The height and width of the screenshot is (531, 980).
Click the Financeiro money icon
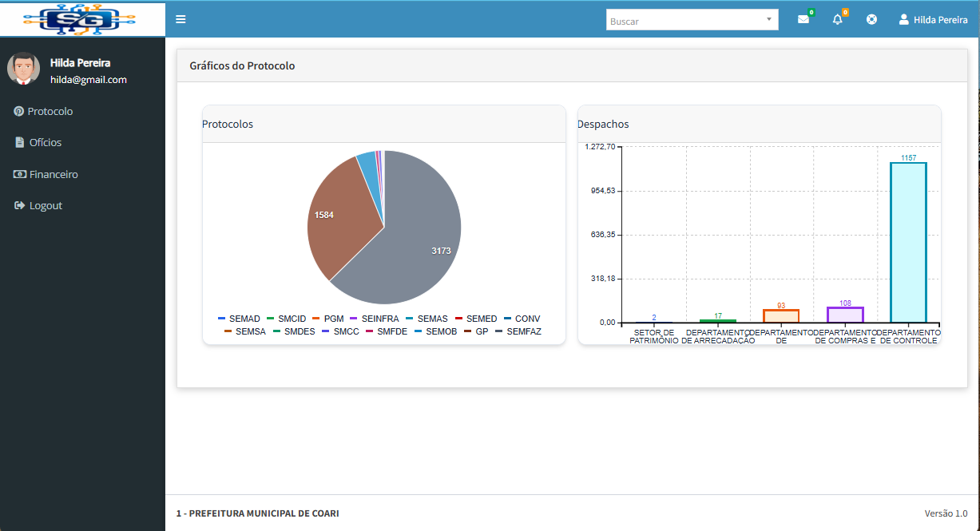20,174
